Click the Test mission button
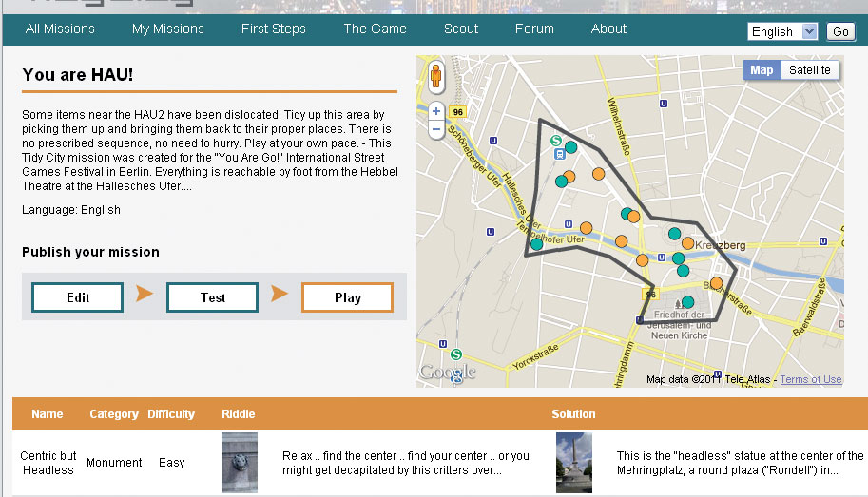This screenshot has height=497, width=868. tap(213, 297)
